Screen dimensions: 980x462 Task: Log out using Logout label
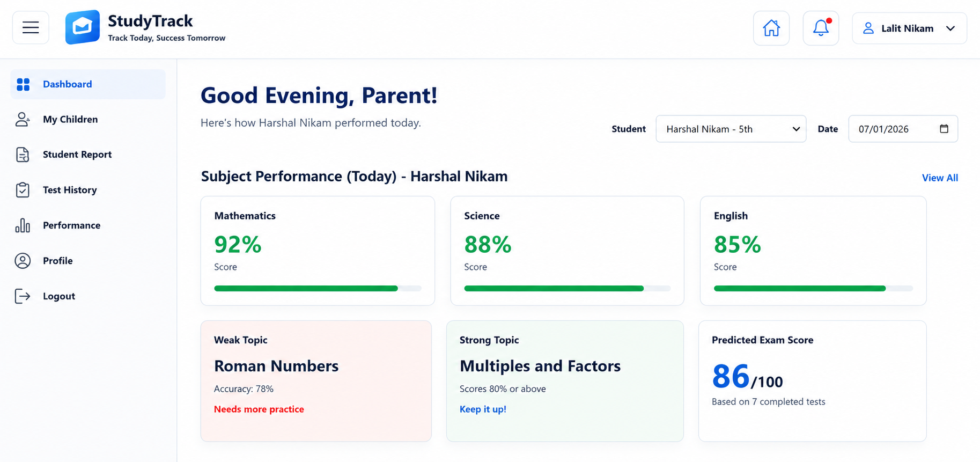tap(59, 296)
